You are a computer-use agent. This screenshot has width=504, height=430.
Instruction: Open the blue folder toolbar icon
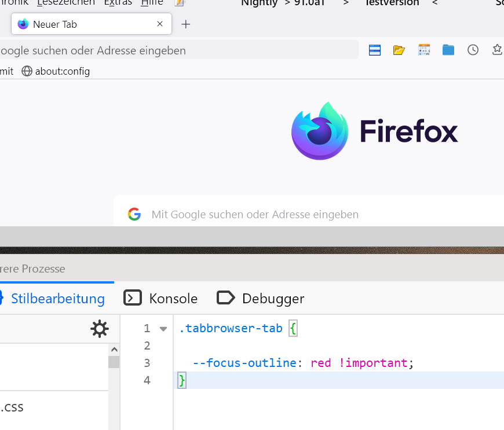[x=448, y=50]
